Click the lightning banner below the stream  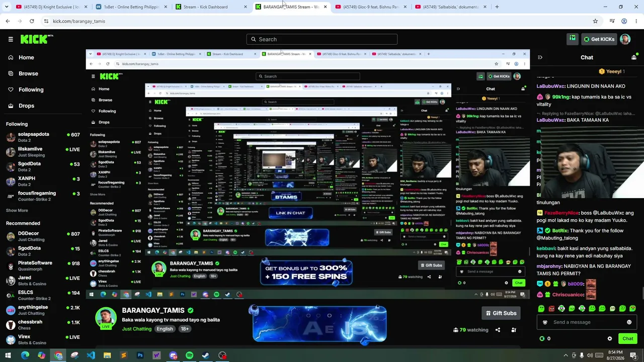319,324
